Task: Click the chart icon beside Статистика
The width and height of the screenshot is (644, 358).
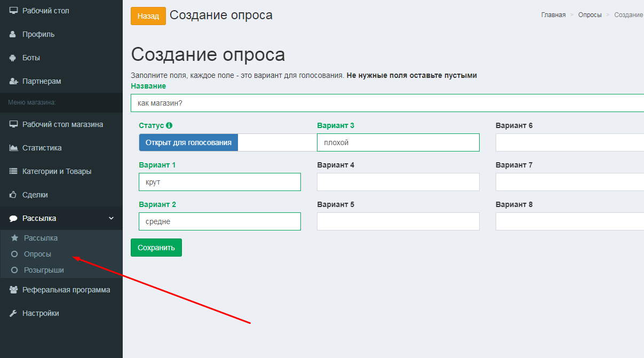Action: pyautogui.click(x=14, y=148)
